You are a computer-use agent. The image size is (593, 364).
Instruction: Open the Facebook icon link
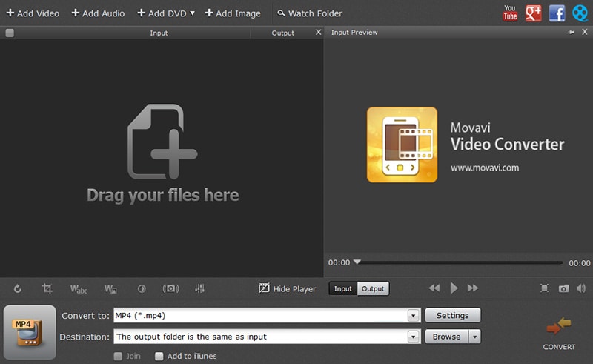[x=557, y=13]
